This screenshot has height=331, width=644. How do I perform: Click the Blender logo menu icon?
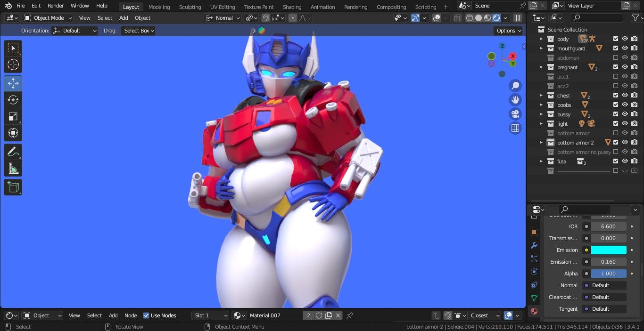point(8,6)
